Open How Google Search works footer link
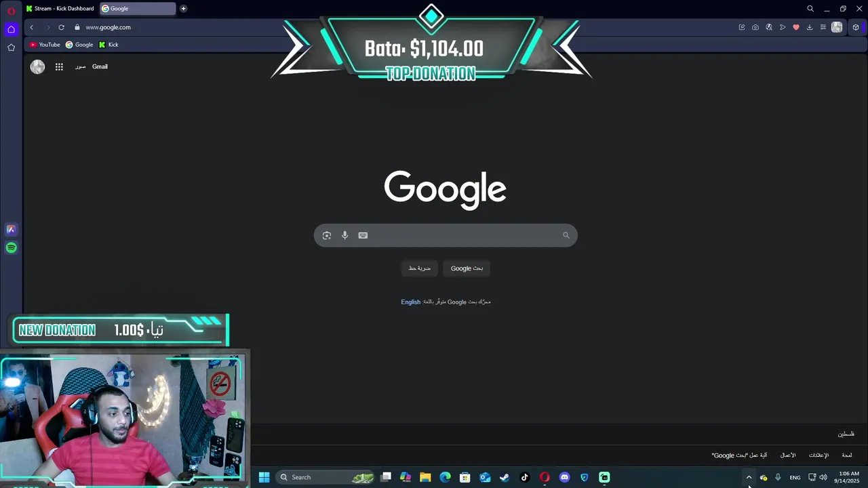 (739, 455)
